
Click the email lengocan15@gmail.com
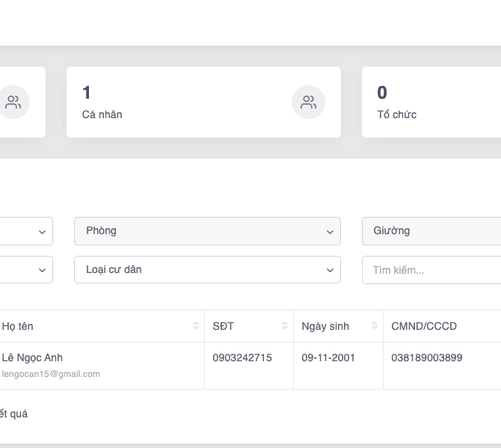tap(51, 374)
